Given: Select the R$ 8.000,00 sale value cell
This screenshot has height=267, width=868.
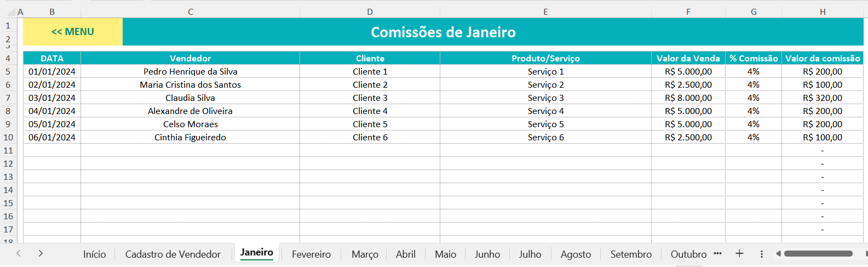Looking at the screenshot, I should [x=688, y=98].
